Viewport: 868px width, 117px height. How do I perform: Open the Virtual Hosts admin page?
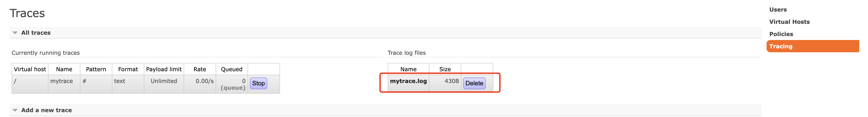click(789, 22)
